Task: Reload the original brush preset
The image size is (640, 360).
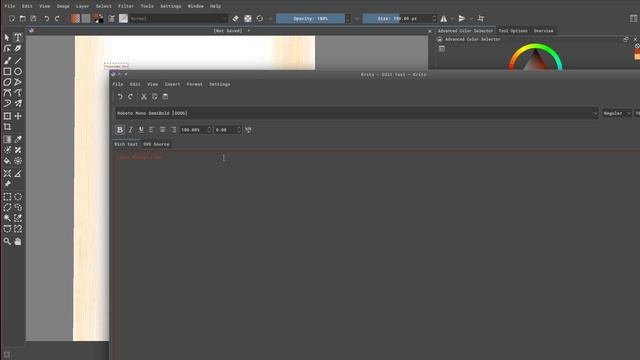Action: (x=260, y=18)
